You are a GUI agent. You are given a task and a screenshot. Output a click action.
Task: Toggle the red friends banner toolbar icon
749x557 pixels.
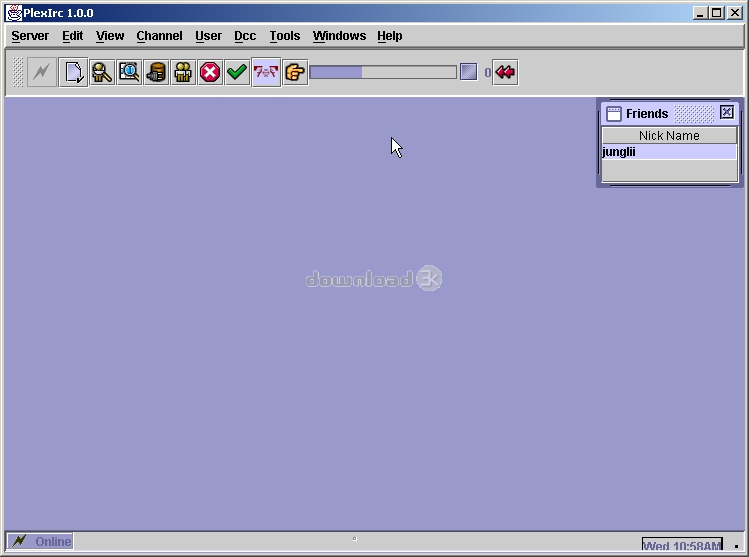coord(266,72)
